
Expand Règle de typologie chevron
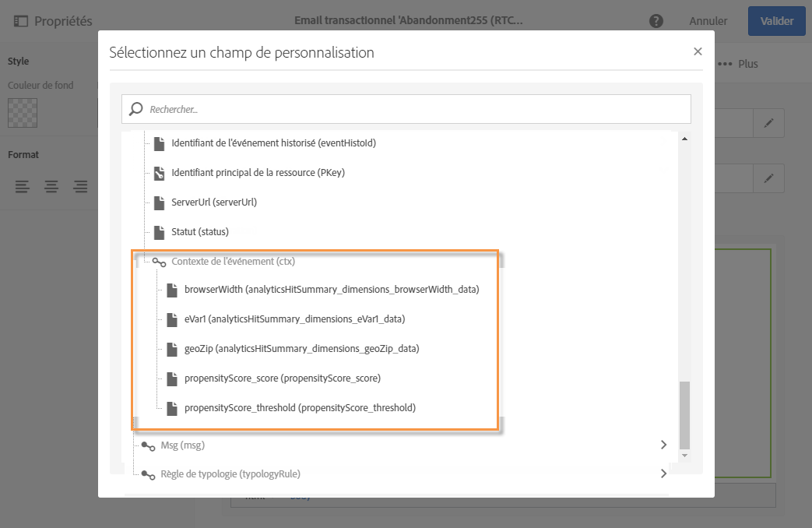pyautogui.click(x=663, y=473)
